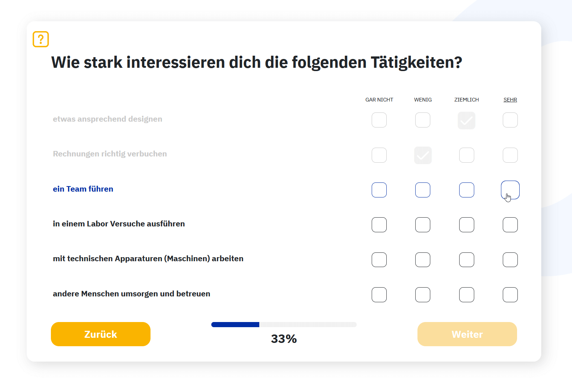This screenshot has height=392, width=572.
Task: Select GAR NICHT for 'andere Menschen umsorgen'
Action: coord(379,295)
